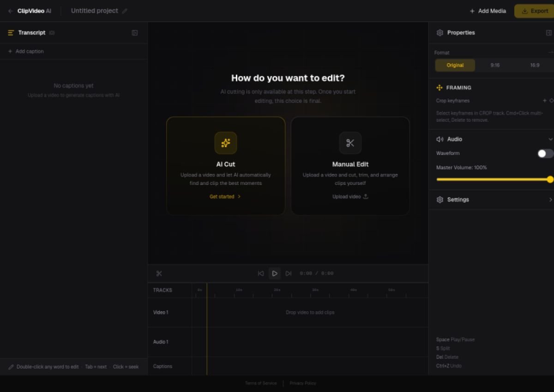Open the Privacy Policy link
The image size is (554, 392).
[x=303, y=383]
